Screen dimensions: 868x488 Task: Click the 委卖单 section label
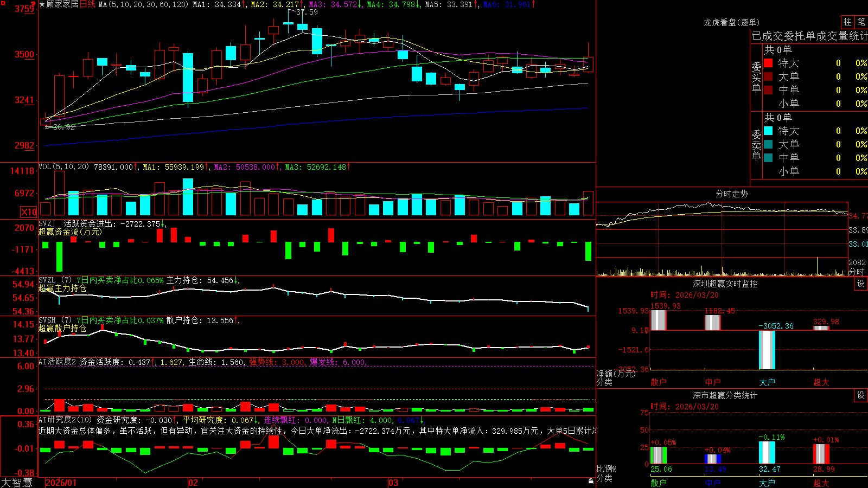click(x=756, y=145)
